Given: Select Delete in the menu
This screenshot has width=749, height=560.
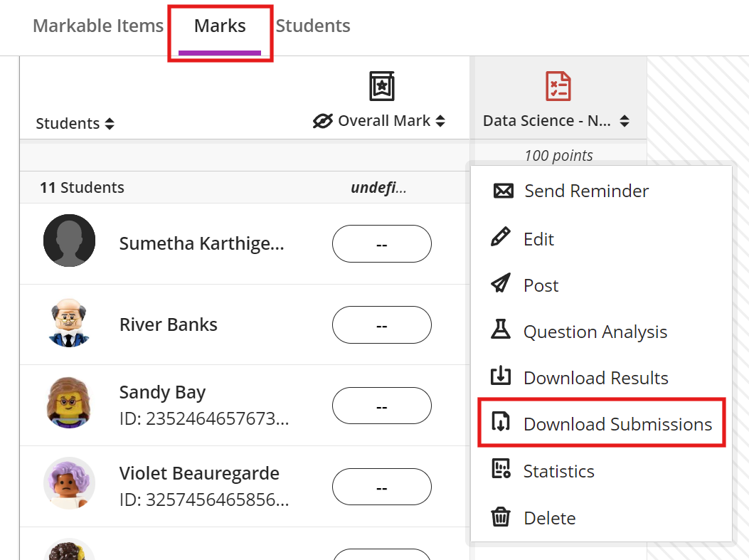Looking at the screenshot, I should tap(550, 518).
